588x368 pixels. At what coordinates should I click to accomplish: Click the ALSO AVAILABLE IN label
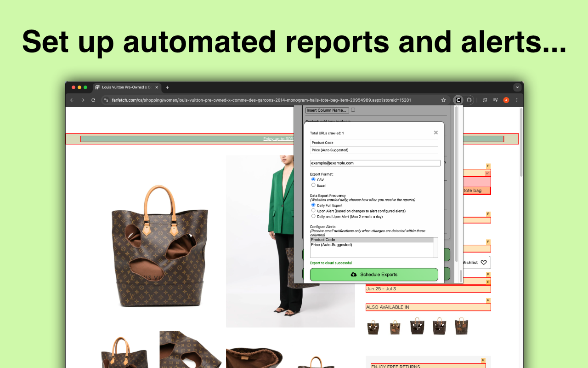point(388,307)
